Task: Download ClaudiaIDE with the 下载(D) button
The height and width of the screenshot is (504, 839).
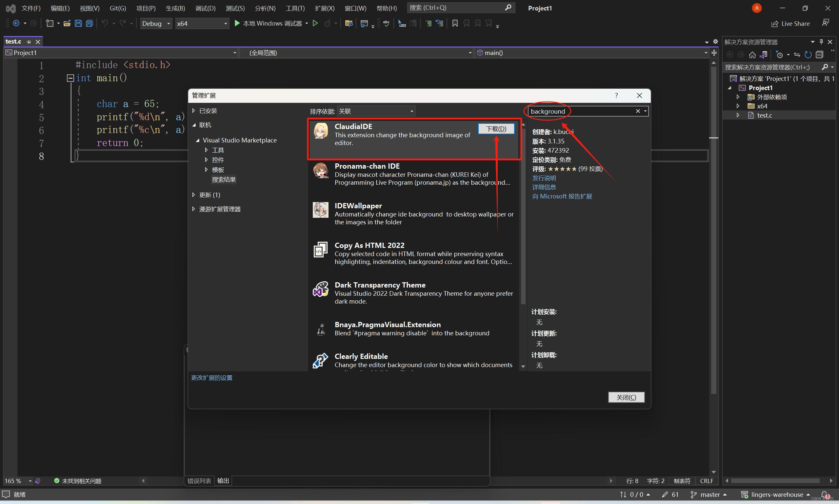Action: 496,128
